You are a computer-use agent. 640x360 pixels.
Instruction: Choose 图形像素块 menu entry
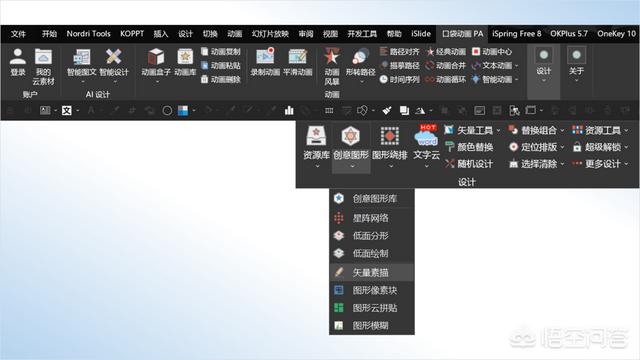pos(372,290)
